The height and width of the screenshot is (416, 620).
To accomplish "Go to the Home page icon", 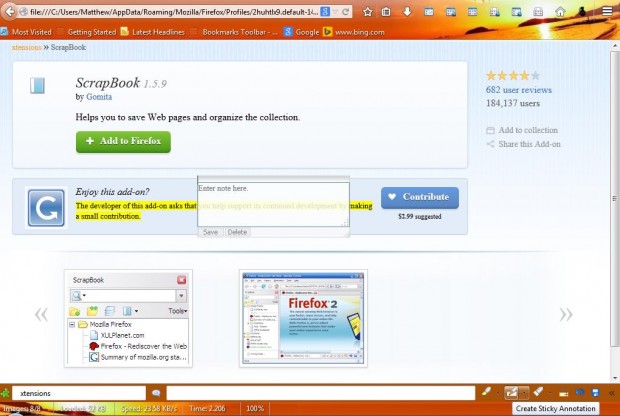I will click(560, 12).
